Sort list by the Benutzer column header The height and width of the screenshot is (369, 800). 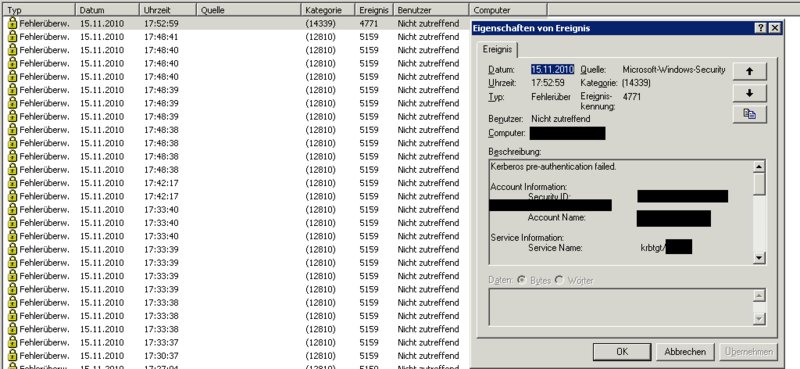(x=431, y=10)
